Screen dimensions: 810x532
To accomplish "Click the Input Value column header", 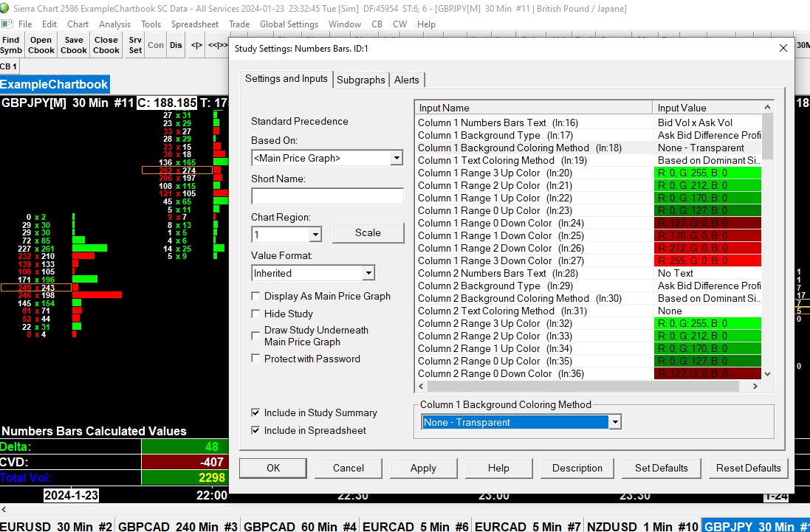I will click(x=707, y=108).
